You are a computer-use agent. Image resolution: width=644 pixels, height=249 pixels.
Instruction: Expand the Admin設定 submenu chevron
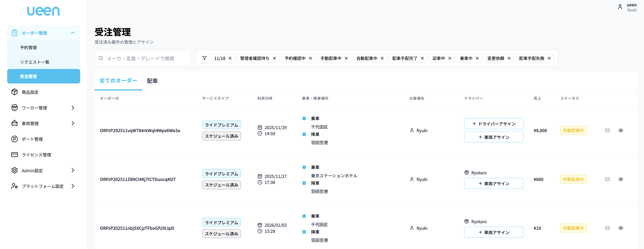click(73, 170)
